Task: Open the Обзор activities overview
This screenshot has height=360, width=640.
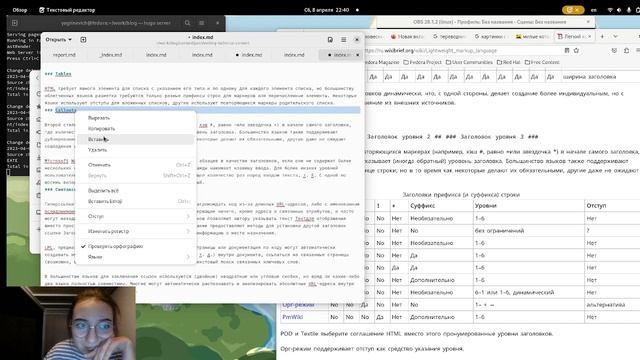Action: pyautogui.click(x=20, y=10)
